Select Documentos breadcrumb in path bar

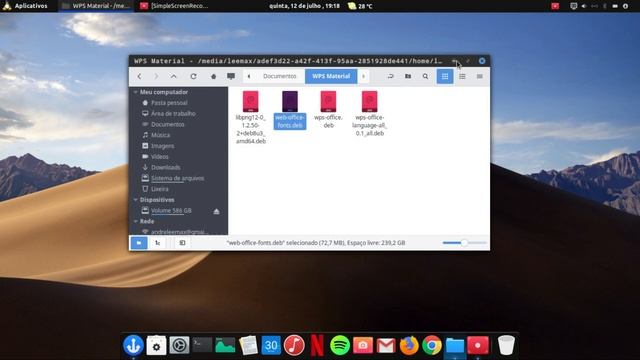click(x=280, y=76)
